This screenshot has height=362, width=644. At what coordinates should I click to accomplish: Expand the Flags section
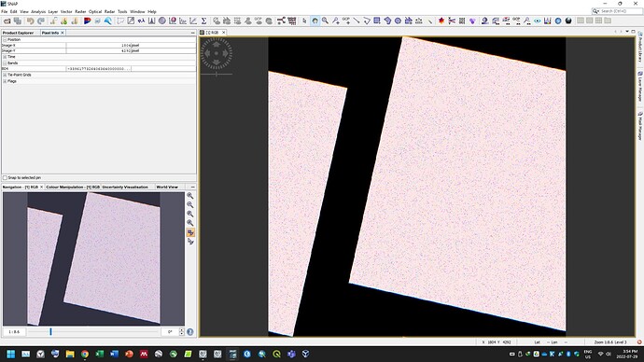click(5, 81)
